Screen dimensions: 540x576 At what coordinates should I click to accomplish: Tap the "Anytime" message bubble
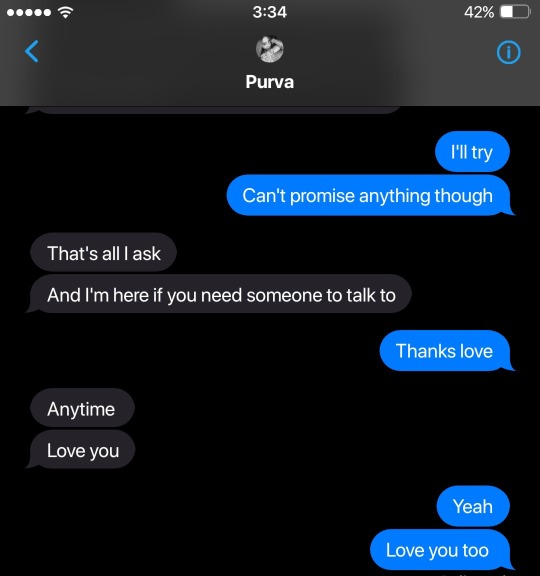click(82, 408)
